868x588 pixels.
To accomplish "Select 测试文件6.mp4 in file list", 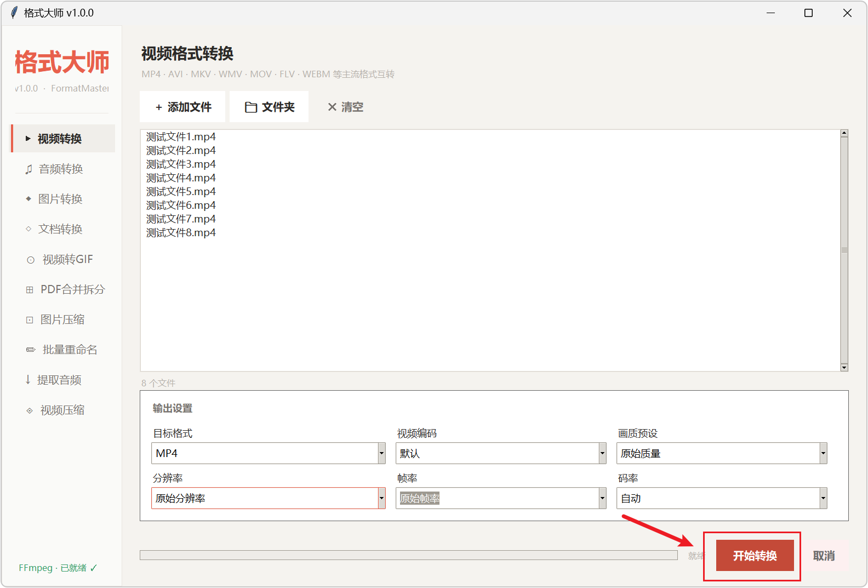I will (181, 205).
